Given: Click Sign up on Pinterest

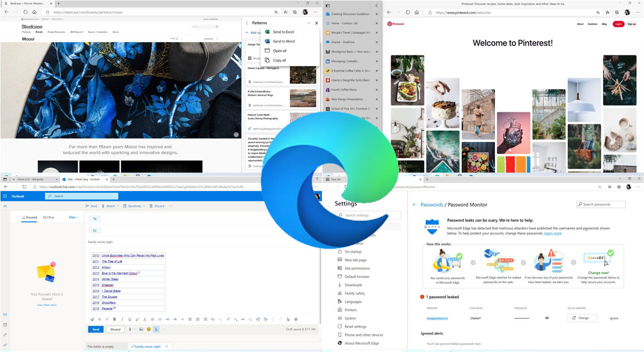Looking at the screenshot, I should coord(632,24).
